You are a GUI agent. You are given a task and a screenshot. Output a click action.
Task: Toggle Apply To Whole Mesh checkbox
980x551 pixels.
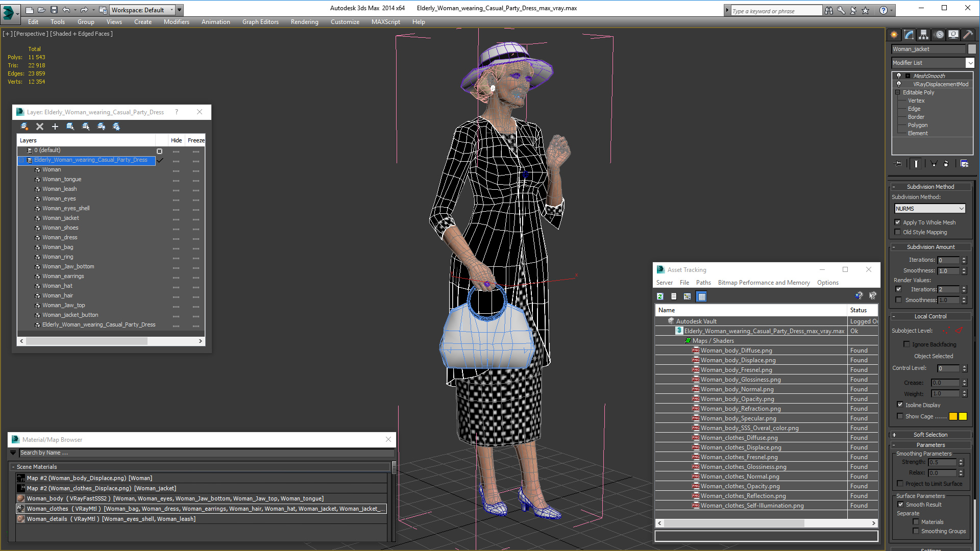point(898,222)
